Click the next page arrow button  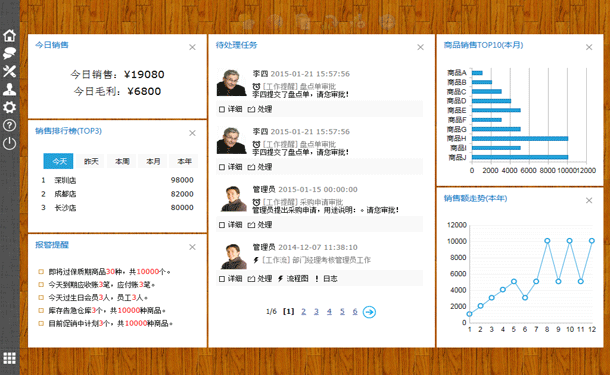click(x=369, y=312)
